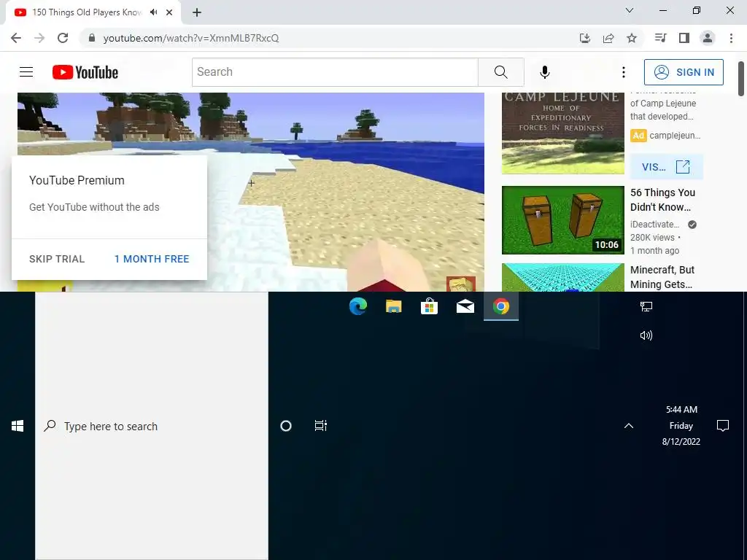Open the clock showing 5:44 AM

[681, 425]
